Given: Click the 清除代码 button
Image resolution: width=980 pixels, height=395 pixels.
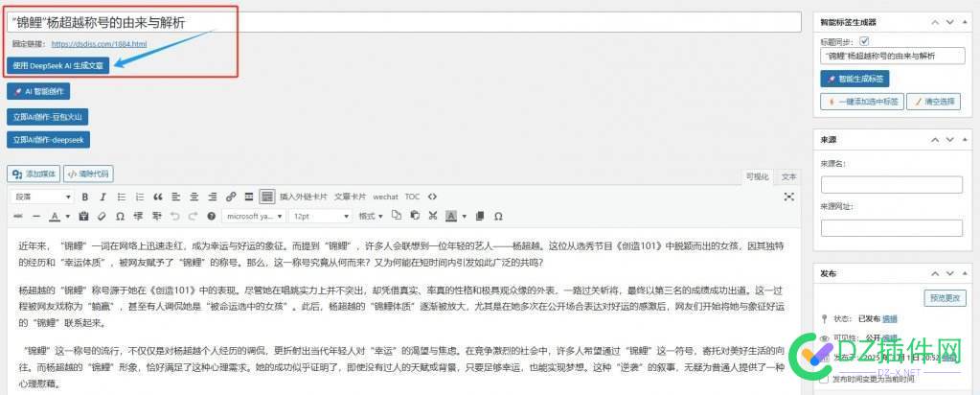Looking at the screenshot, I should click(x=88, y=174).
